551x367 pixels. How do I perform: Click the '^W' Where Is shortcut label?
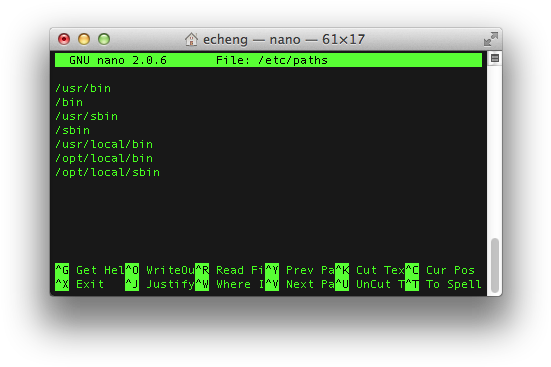(x=202, y=284)
